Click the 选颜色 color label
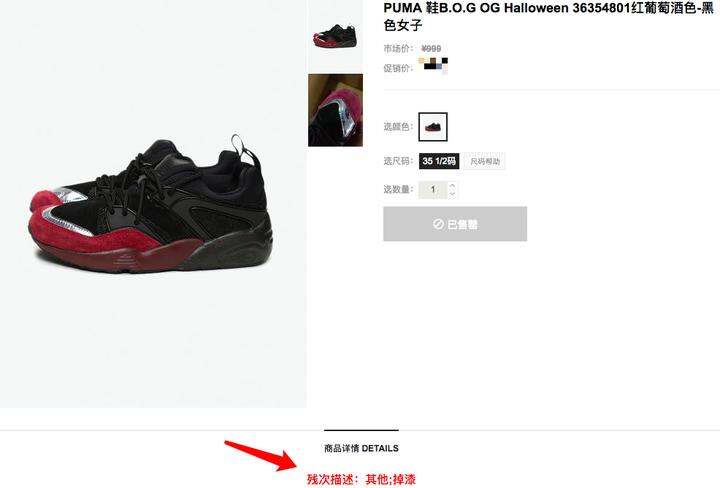The image size is (720, 488). coord(398,127)
